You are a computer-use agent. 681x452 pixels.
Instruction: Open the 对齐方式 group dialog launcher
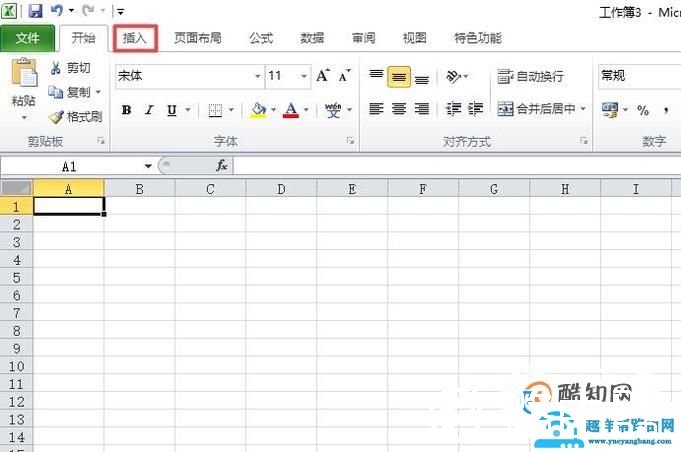[584, 141]
